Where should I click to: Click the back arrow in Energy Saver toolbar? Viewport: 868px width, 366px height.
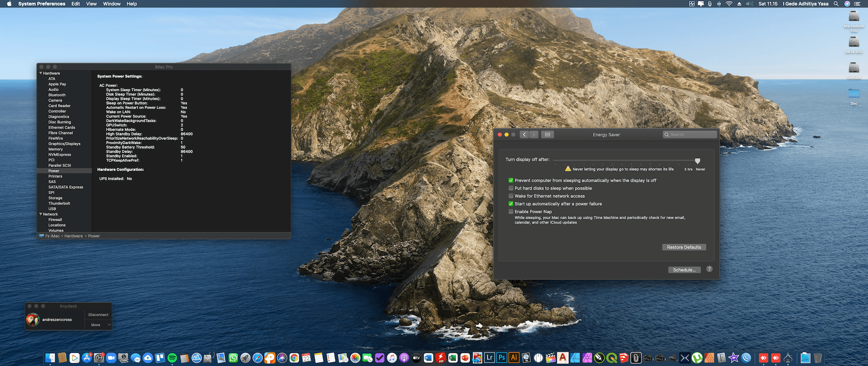524,135
